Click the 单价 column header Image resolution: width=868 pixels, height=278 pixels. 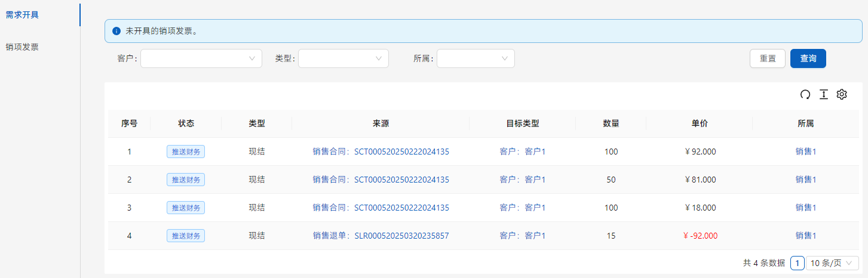pyautogui.click(x=700, y=123)
